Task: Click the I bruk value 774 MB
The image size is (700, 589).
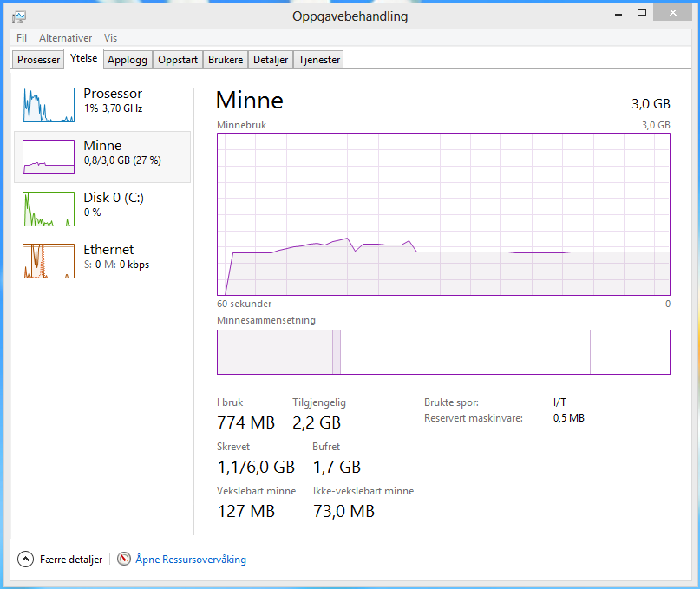Action: (x=246, y=422)
